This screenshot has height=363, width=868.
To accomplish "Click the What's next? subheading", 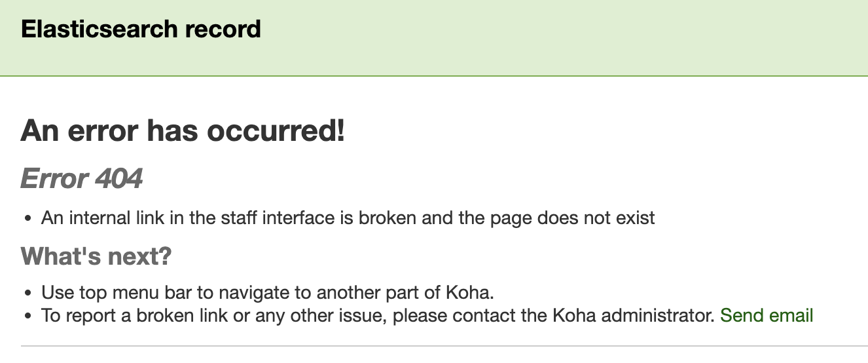I will click(x=96, y=255).
